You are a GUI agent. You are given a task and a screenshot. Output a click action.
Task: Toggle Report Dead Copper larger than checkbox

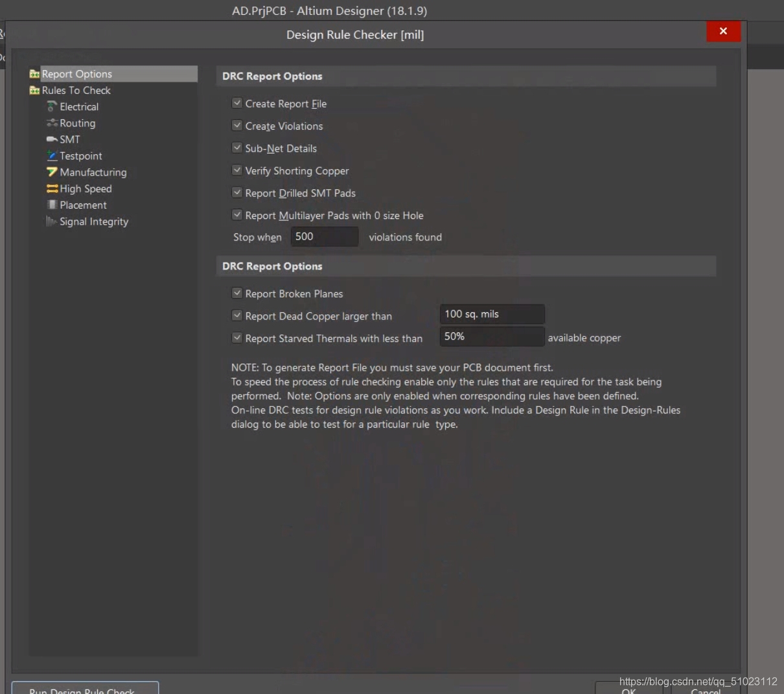[237, 316]
